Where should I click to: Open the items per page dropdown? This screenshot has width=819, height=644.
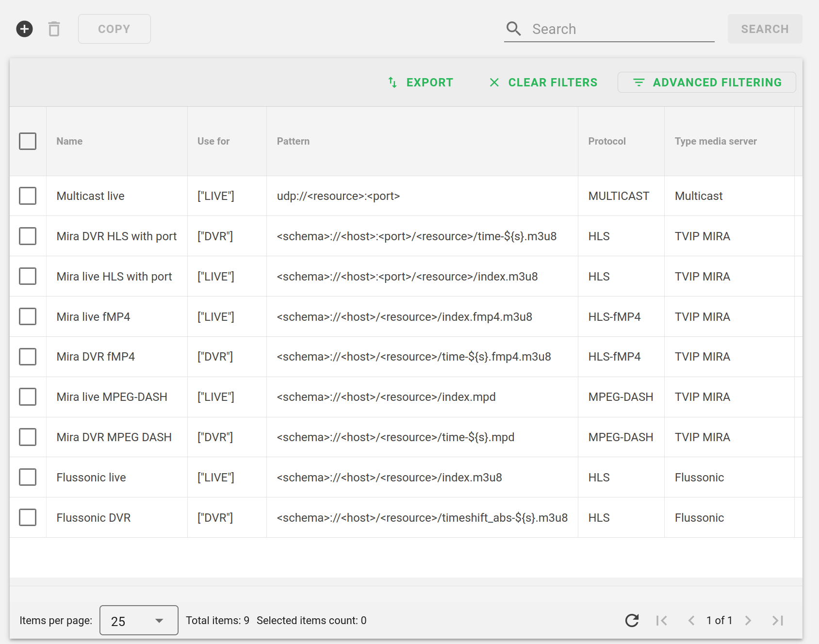pyautogui.click(x=138, y=620)
